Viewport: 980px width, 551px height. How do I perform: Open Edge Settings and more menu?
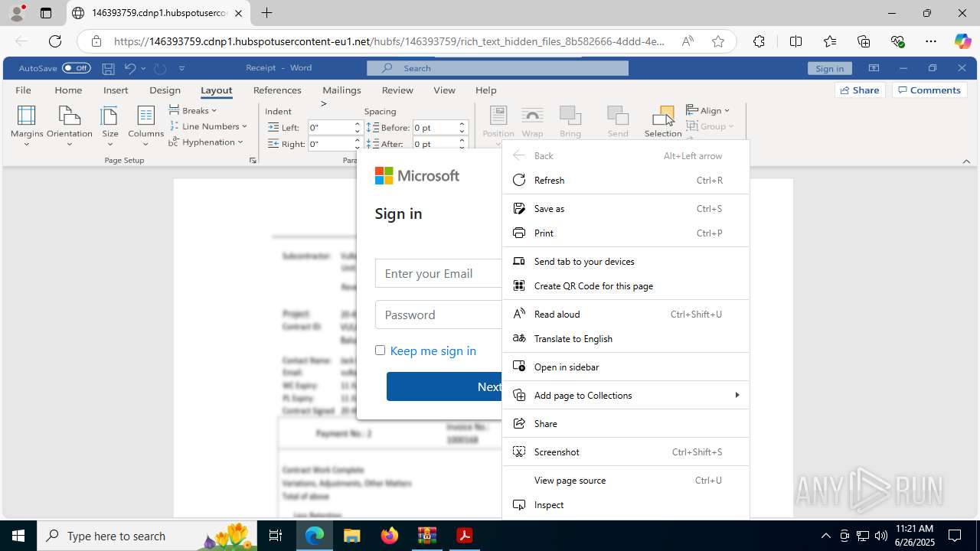(x=931, y=41)
